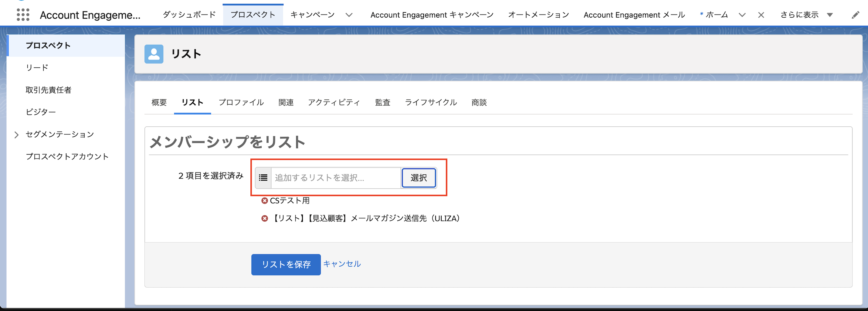Open the キャンペーン navigation tab
868x311 pixels.
[x=312, y=15]
